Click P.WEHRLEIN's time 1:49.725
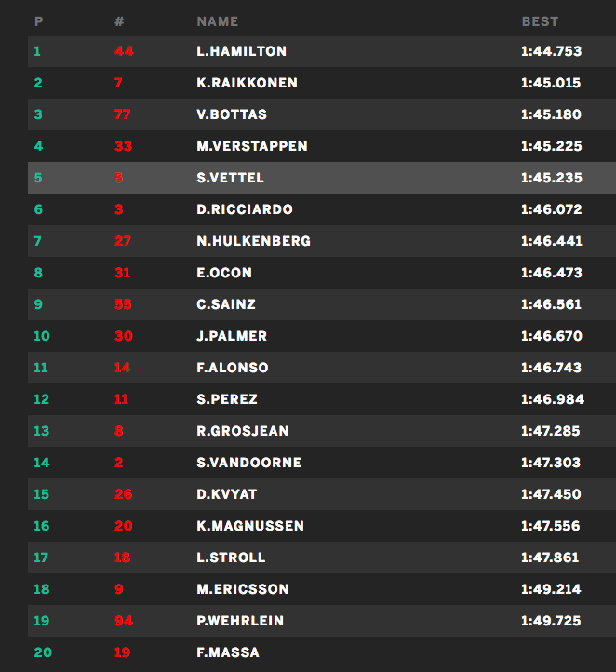This screenshot has height=672, width=616. click(x=551, y=621)
